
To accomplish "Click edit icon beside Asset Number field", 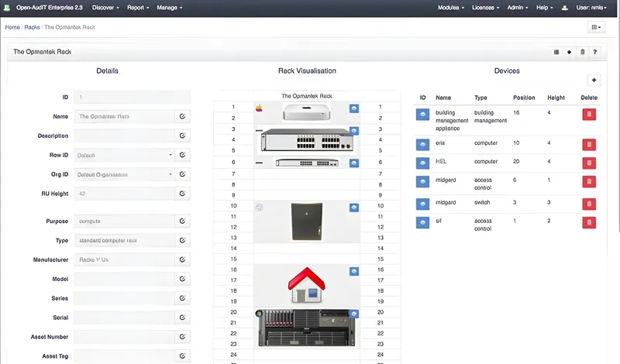I will [x=182, y=337].
